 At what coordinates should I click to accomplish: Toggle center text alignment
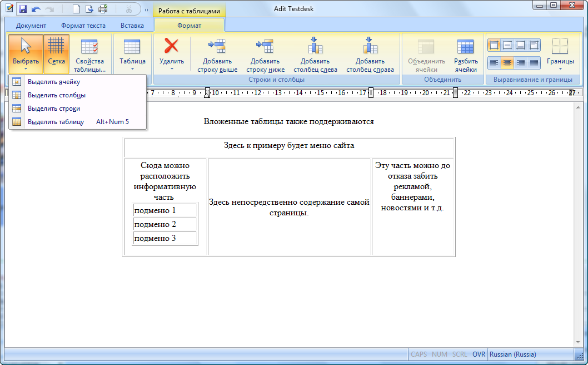pyautogui.click(x=507, y=63)
